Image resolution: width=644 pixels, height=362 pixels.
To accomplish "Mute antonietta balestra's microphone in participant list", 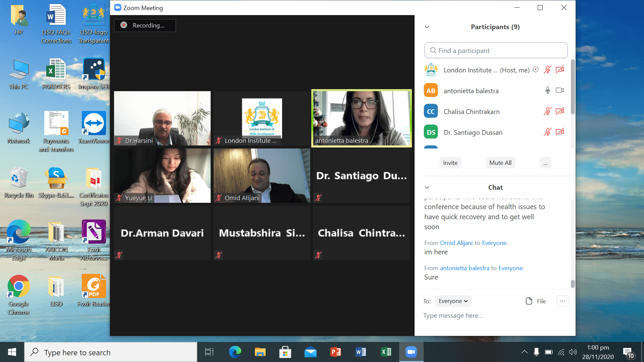I will 547,90.
